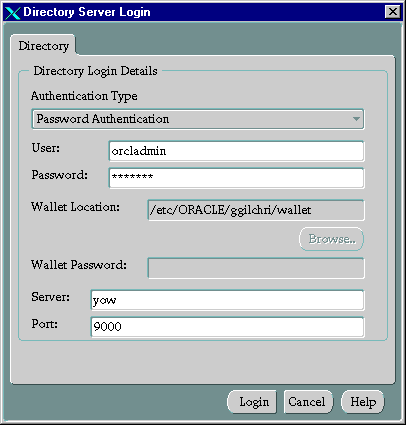Open Help for this dialog

(x=363, y=402)
